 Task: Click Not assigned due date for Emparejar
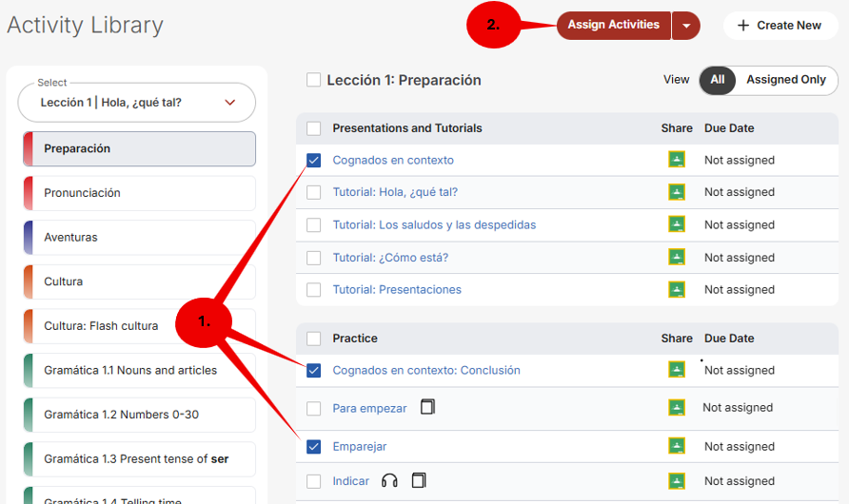(740, 447)
